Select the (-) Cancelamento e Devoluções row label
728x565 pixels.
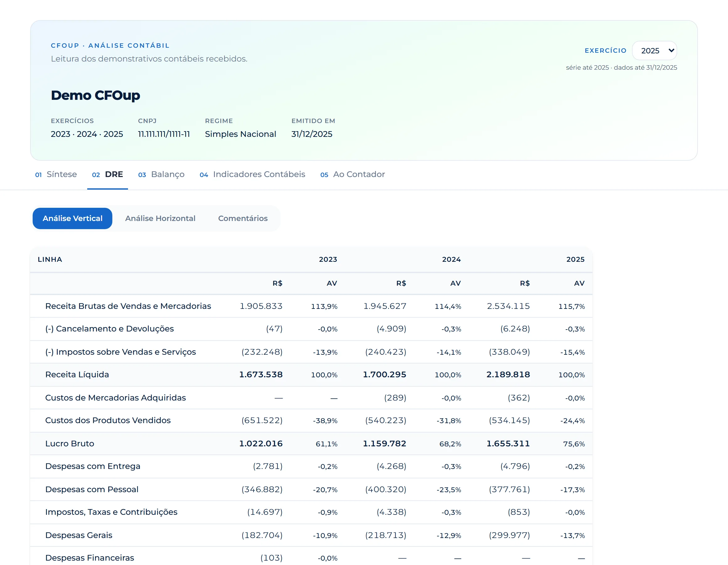click(109, 329)
